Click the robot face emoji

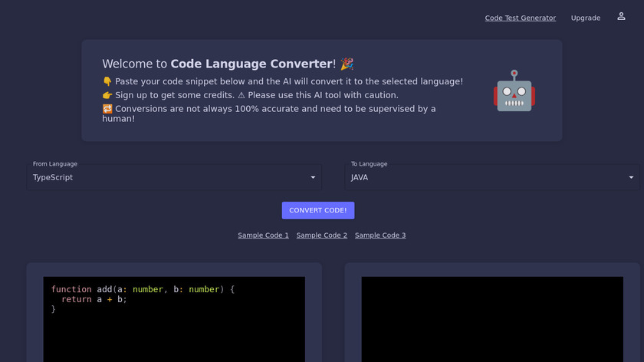(x=514, y=91)
